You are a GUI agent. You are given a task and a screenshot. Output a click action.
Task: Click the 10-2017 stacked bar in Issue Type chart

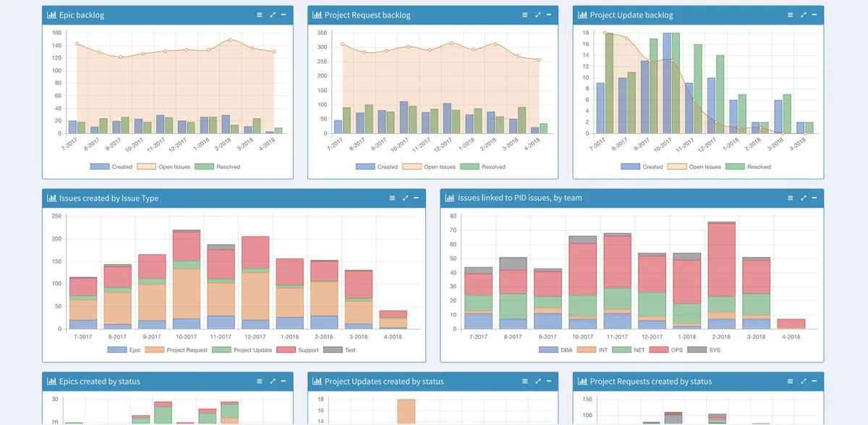187,279
